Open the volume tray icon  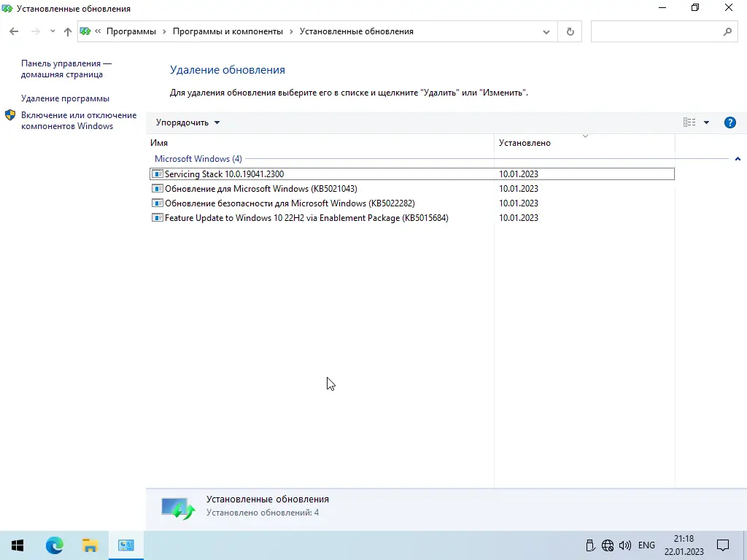tap(625, 545)
